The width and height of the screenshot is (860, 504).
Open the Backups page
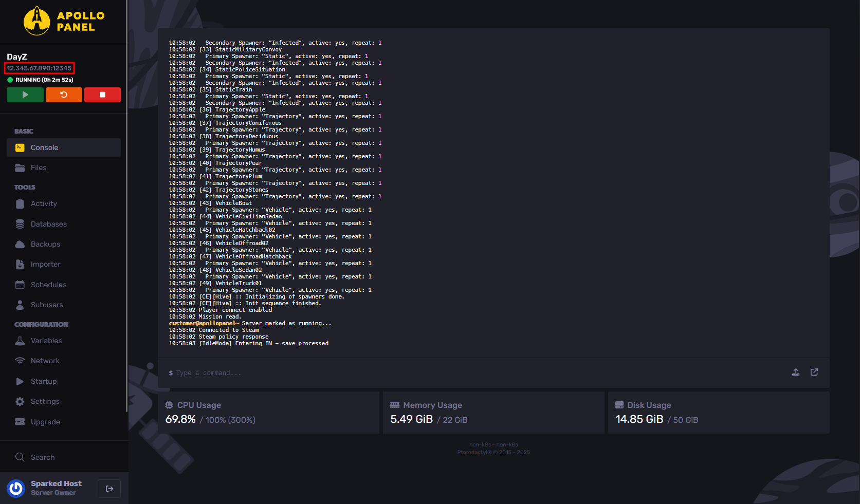click(64, 244)
